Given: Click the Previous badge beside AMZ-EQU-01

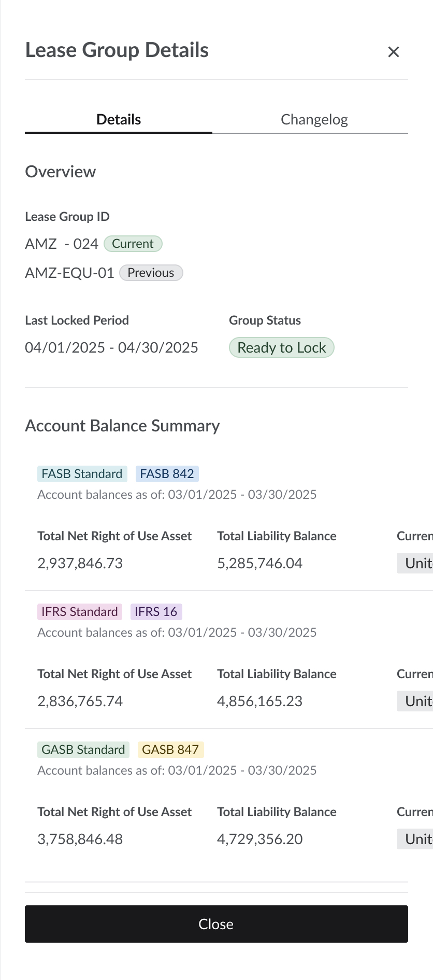Looking at the screenshot, I should 151,273.
